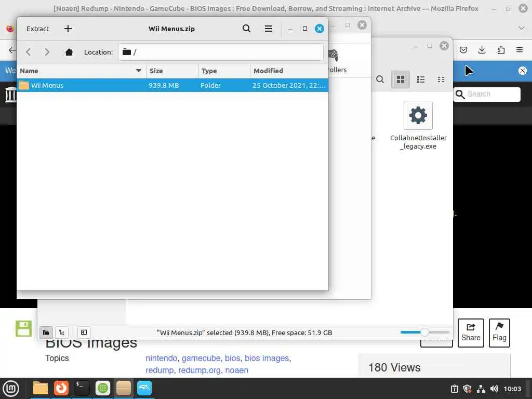Flag this Internet Archive item
The image size is (532, 399).
point(499,333)
